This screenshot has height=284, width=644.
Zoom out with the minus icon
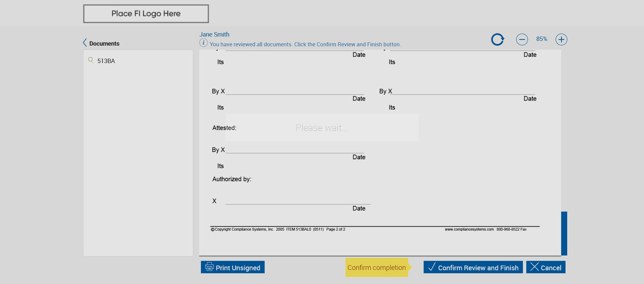click(522, 39)
